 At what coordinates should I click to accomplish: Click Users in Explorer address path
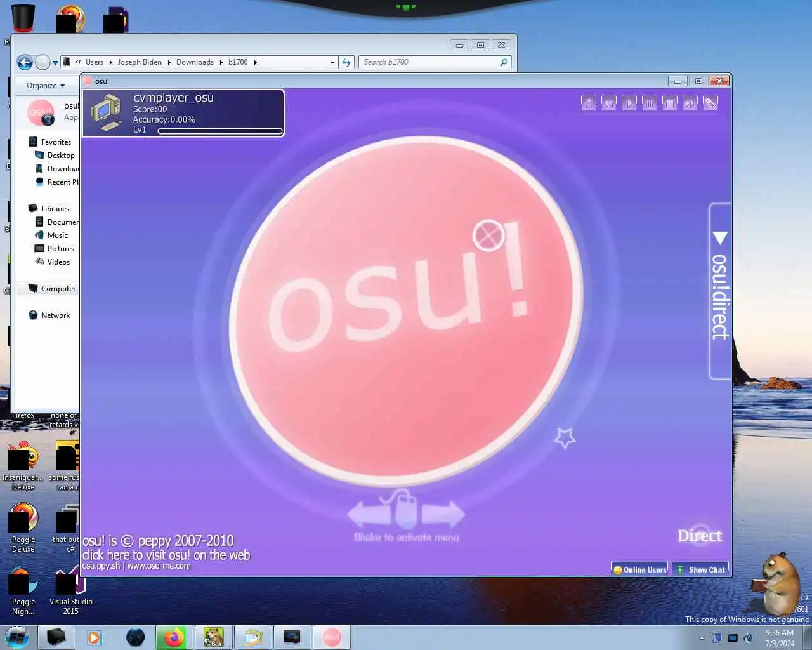[x=95, y=62]
